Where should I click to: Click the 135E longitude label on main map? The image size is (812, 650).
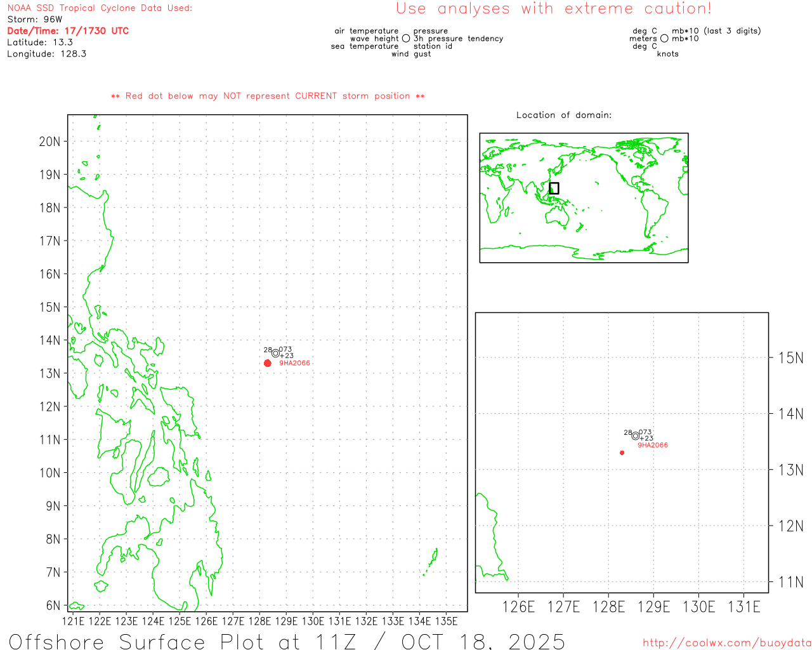click(446, 621)
